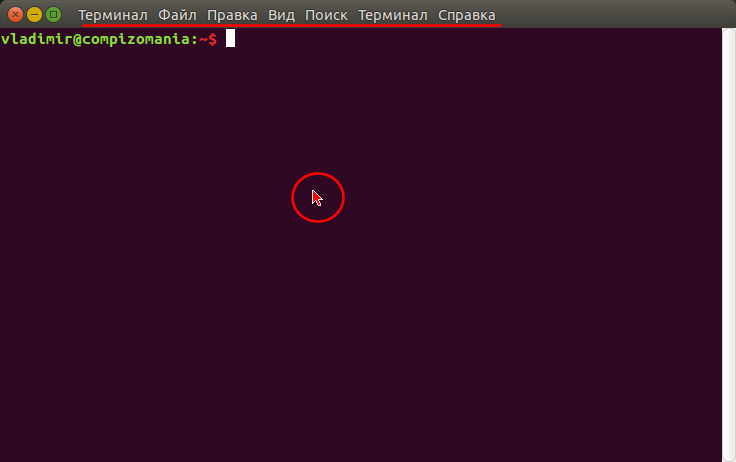The image size is (736, 462).
Task: Click the vertical scrollbar on the right edge
Action: click(728, 244)
